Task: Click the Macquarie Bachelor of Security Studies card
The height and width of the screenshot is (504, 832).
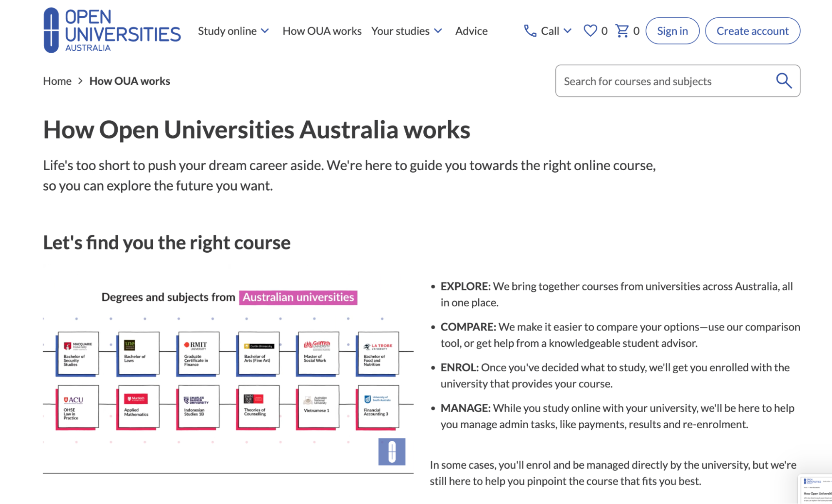Action: point(78,353)
